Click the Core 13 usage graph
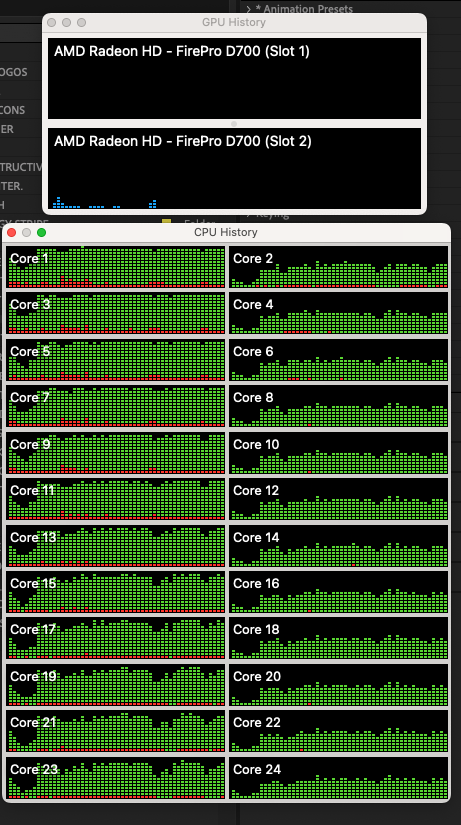This screenshot has height=825, width=461. pos(115,546)
